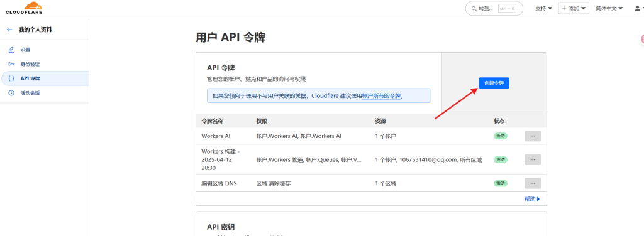Screen dimensions: 644x236
Task: Open options menu for Workers 构建 token
Action: (x=533, y=160)
